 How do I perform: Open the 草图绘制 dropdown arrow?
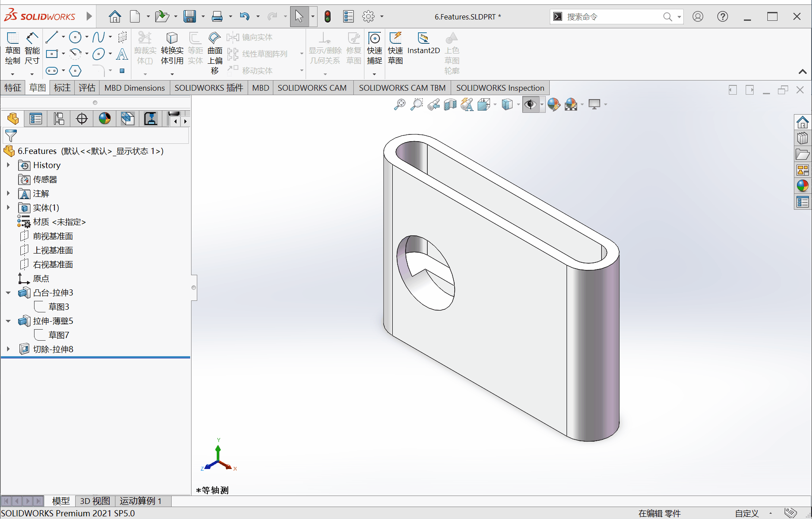[x=12, y=73]
